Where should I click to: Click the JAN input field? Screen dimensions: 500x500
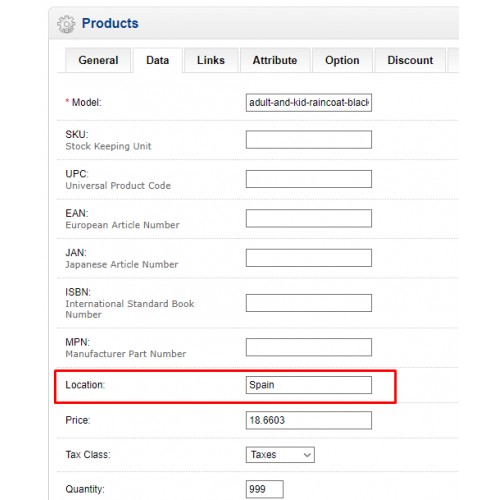(309, 258)
